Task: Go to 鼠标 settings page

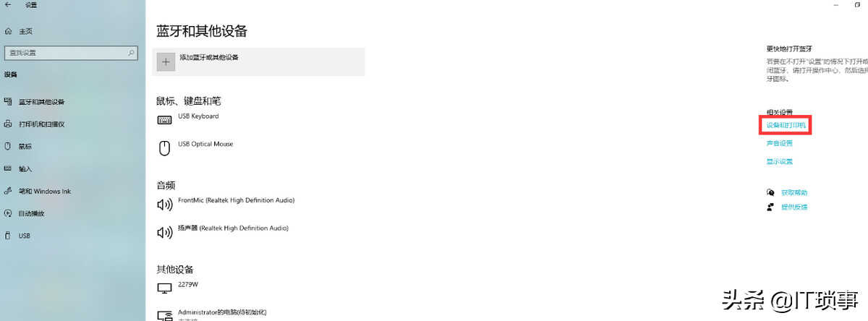Action: (25, 147)
